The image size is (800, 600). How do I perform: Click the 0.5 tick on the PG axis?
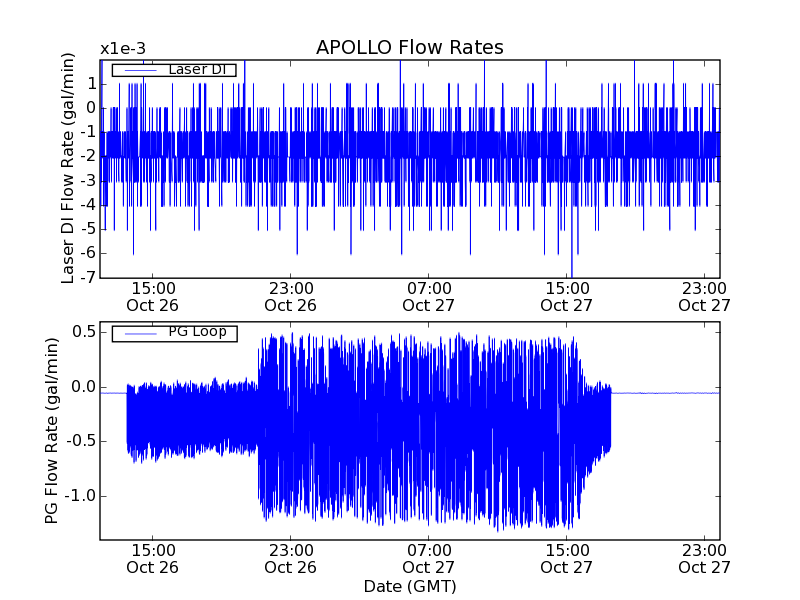coord(83,332)
